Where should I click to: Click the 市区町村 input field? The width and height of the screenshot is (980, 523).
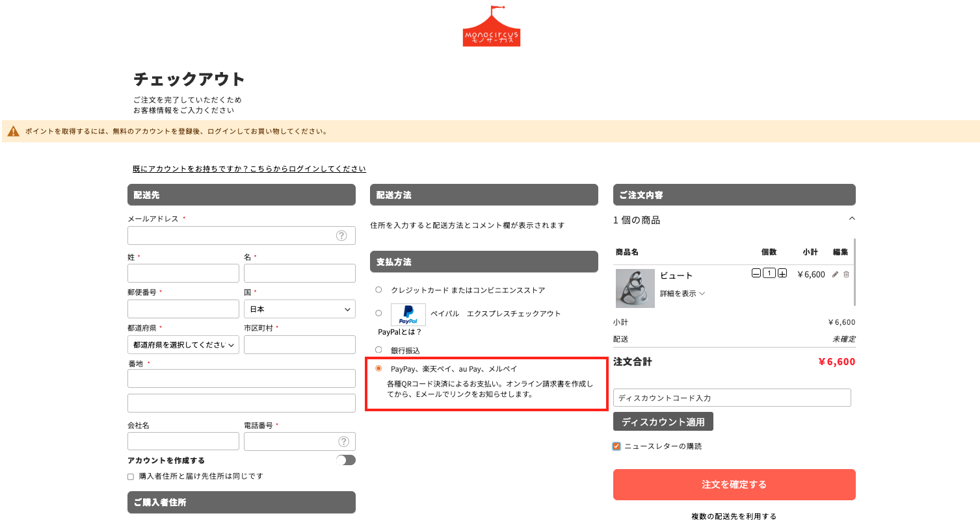pyautogui.click(x=300, y=344)
